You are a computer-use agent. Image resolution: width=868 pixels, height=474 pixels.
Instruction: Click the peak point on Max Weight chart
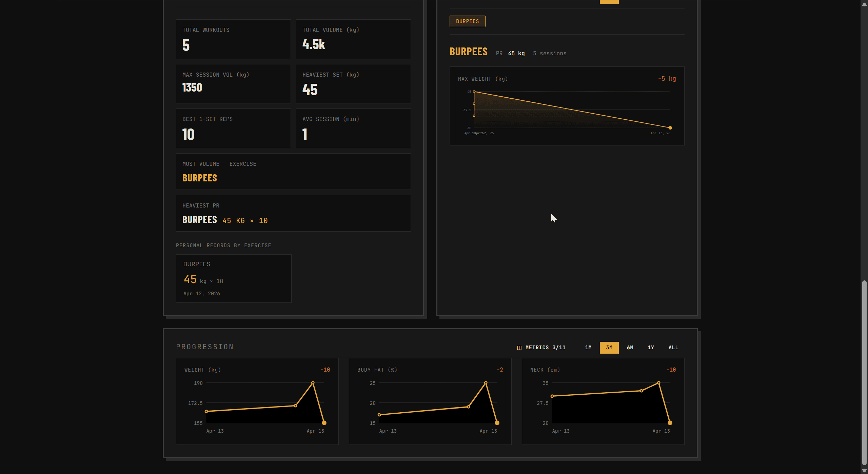474,92
